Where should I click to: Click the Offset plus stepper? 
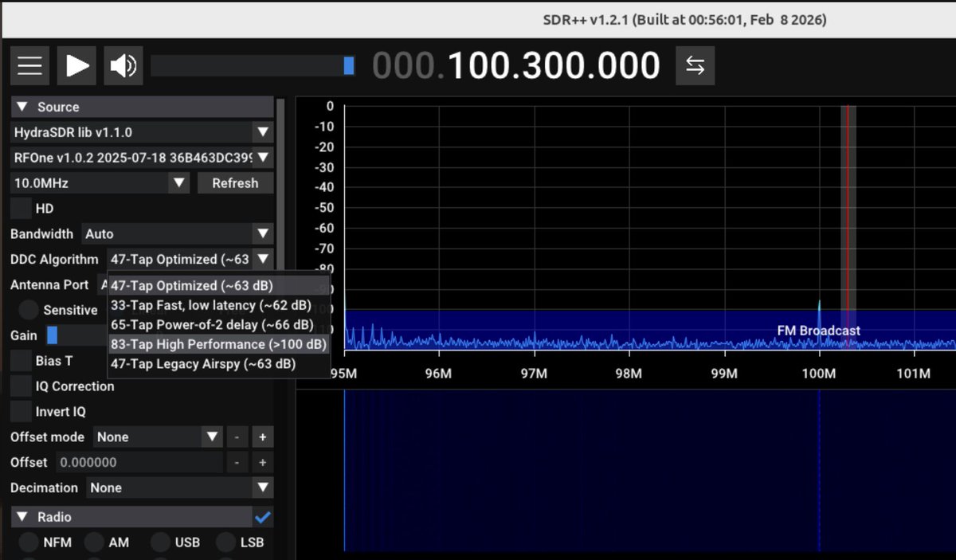[x=262, y=463]
